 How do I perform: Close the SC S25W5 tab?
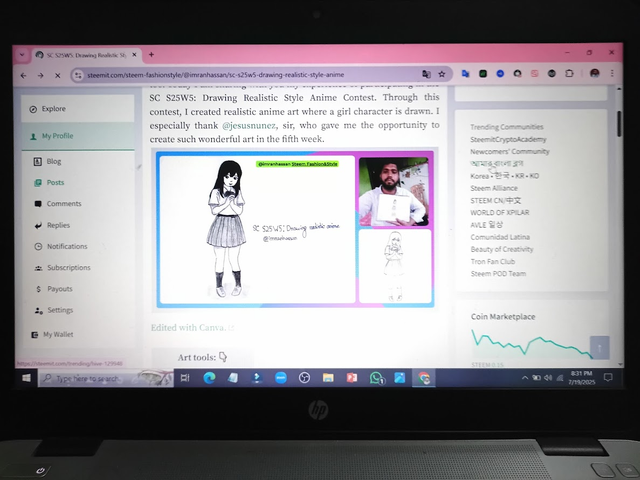coord(134,55)
